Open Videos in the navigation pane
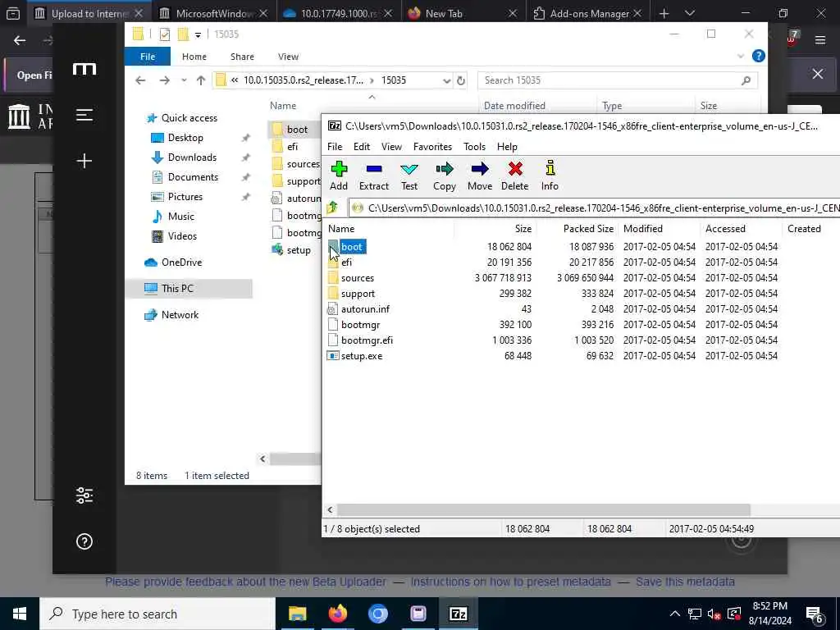Image resolution: width=840 pixels, height=630 pixels. (x=175, y=236)
